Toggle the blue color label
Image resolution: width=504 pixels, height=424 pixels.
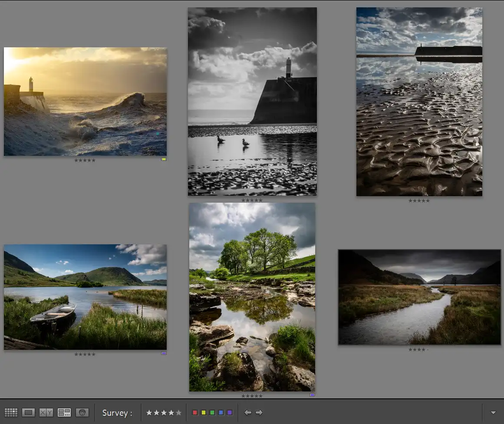click(x=221, y=412)
